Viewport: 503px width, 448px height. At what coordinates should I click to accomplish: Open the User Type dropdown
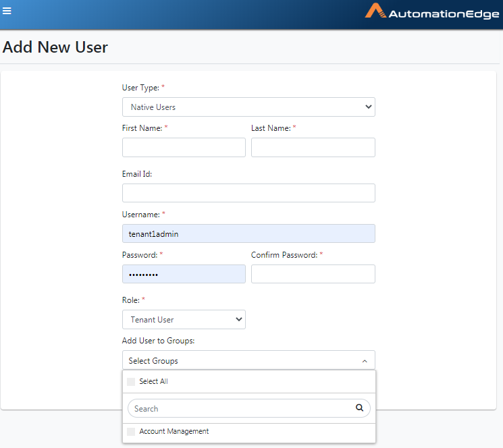pos(248,107)
